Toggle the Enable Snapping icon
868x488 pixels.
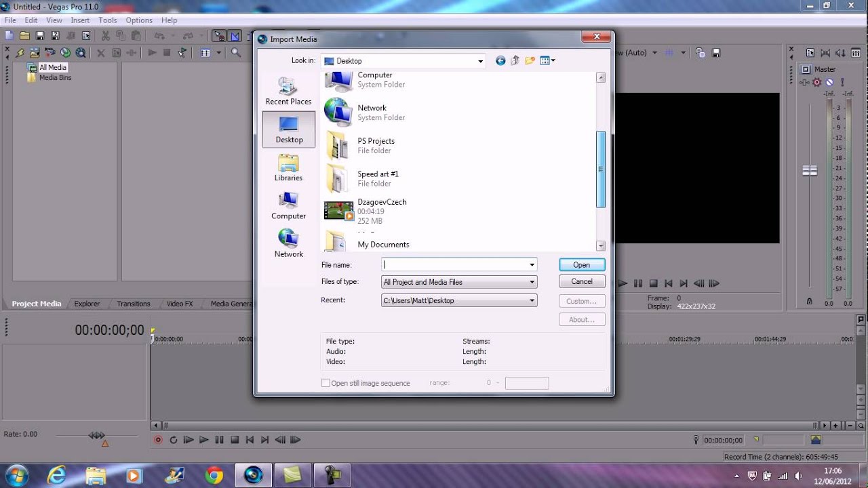click(x=220, y=35)
